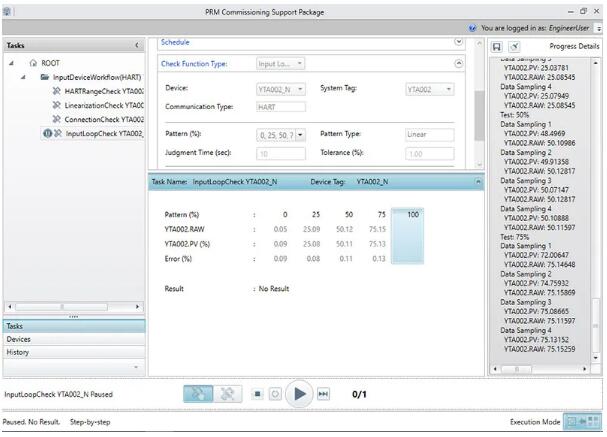Click the retry circular arrow button

[x=275, y=394]
